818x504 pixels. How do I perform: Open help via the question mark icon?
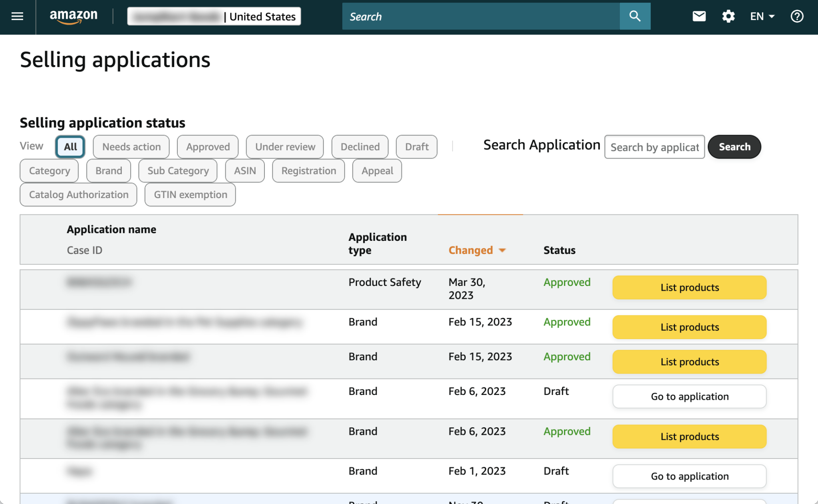pos(796,16)
